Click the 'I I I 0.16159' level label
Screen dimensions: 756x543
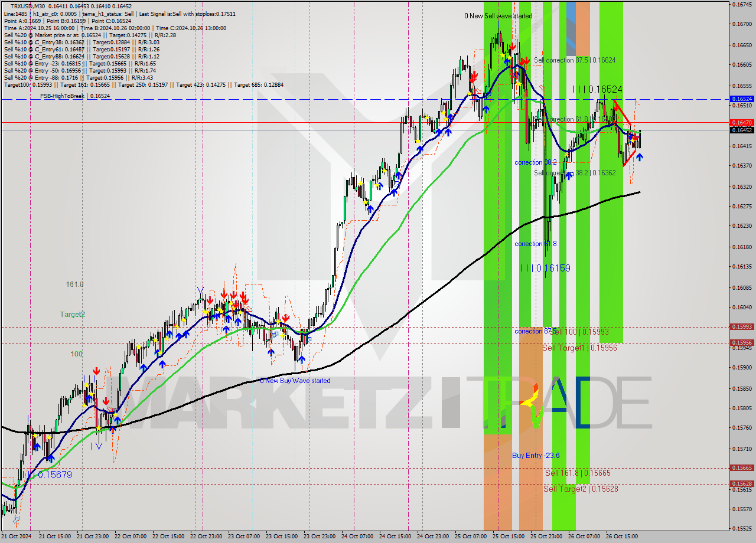pyautogui.click(x=546, y=268)
